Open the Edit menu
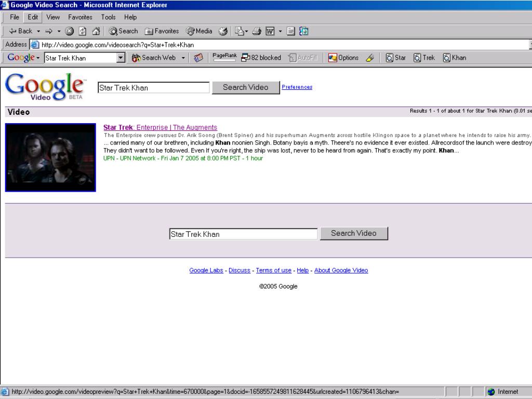 [33, 17]
